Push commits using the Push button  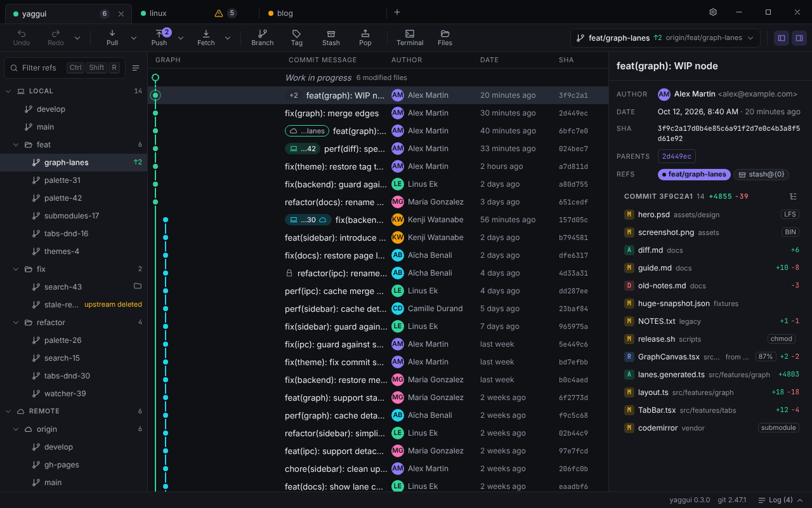(159, 37)
